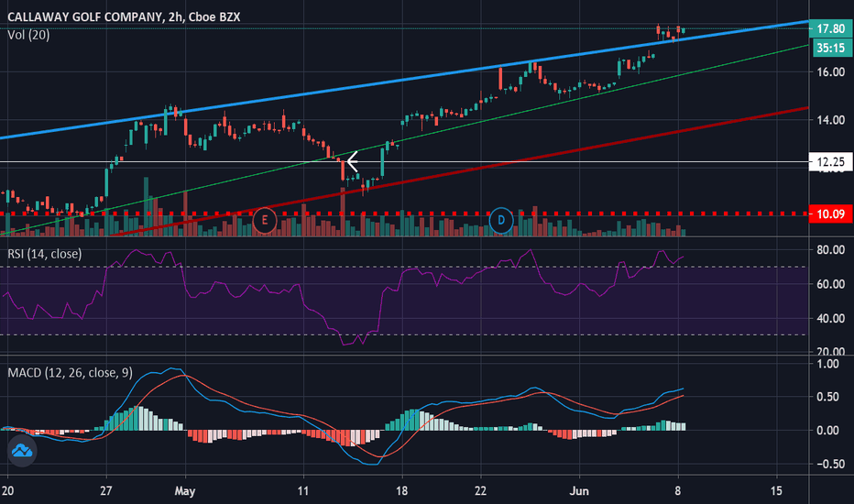The image size is (854, 504).
Task: Click the 16.00 price axis value
Action: pyautogui.click(x=830, y=71)
